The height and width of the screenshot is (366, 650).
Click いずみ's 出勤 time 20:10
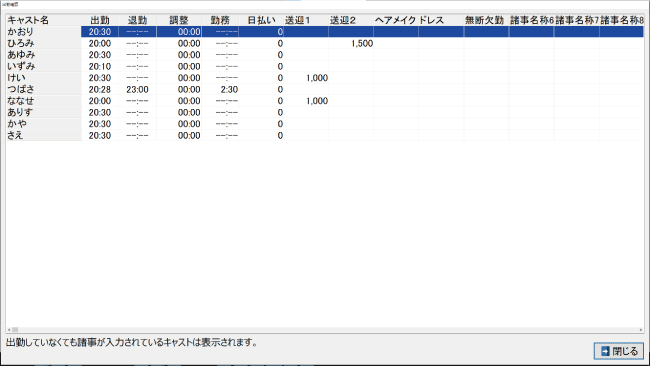100,66
